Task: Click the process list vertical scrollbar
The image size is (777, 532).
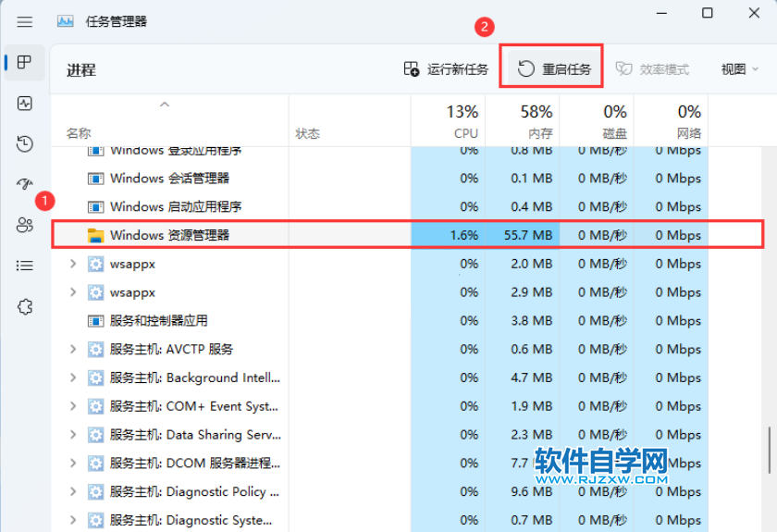Action: click(769, 450)
